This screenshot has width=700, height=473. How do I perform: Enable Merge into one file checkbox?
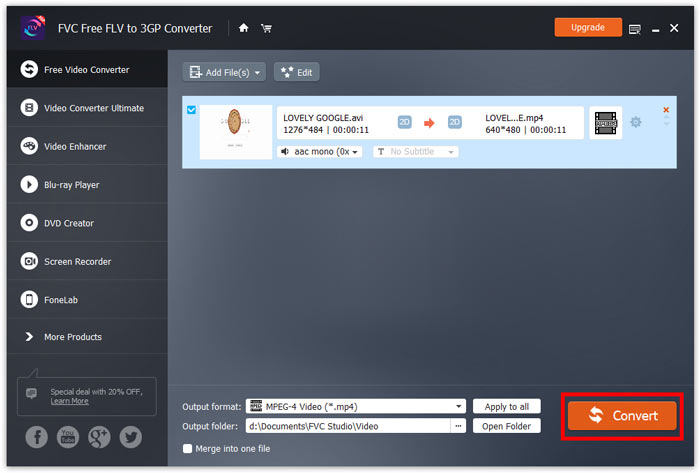pyautogui.click(x=188, y=448)
